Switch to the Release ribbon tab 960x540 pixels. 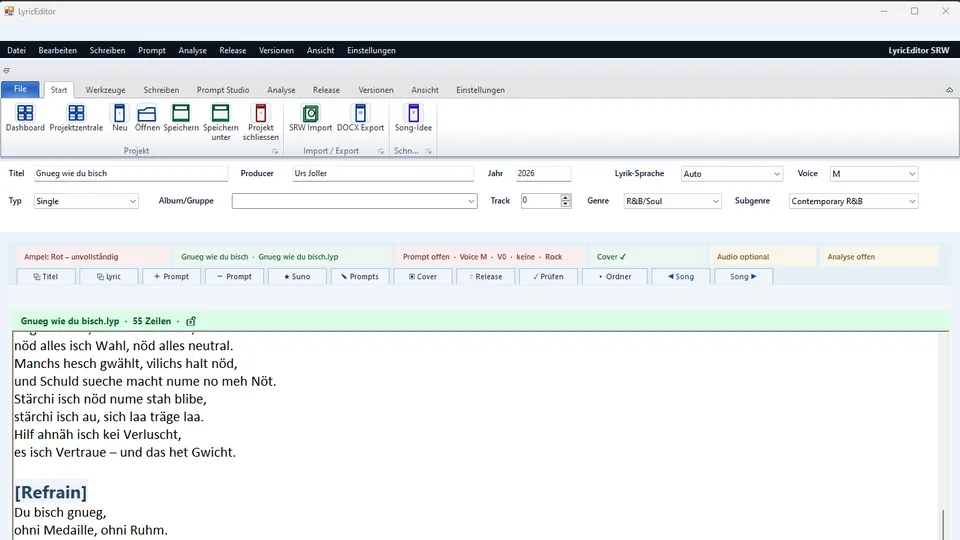(326, 90)
